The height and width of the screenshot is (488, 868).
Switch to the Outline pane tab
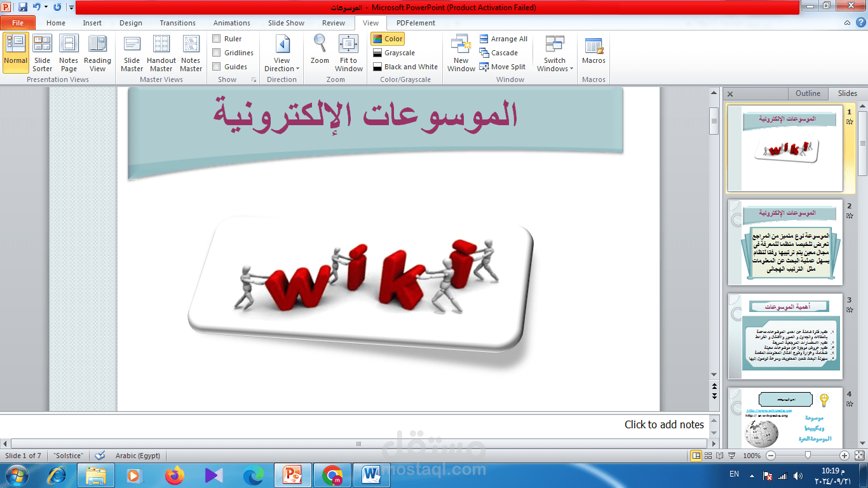pos(808,93)
